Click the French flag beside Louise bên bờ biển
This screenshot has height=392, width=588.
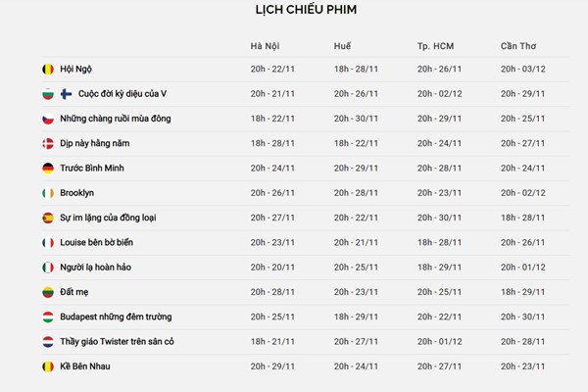[x=48, y=242]
